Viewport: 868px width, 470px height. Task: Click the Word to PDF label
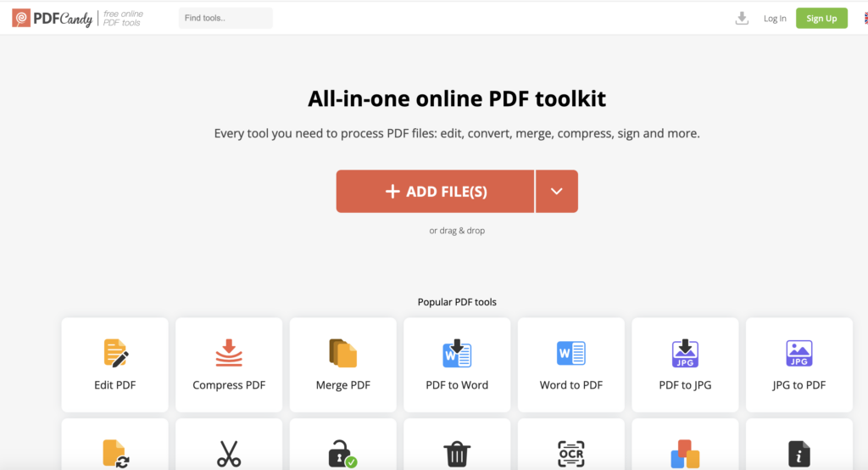click(570, 385)
